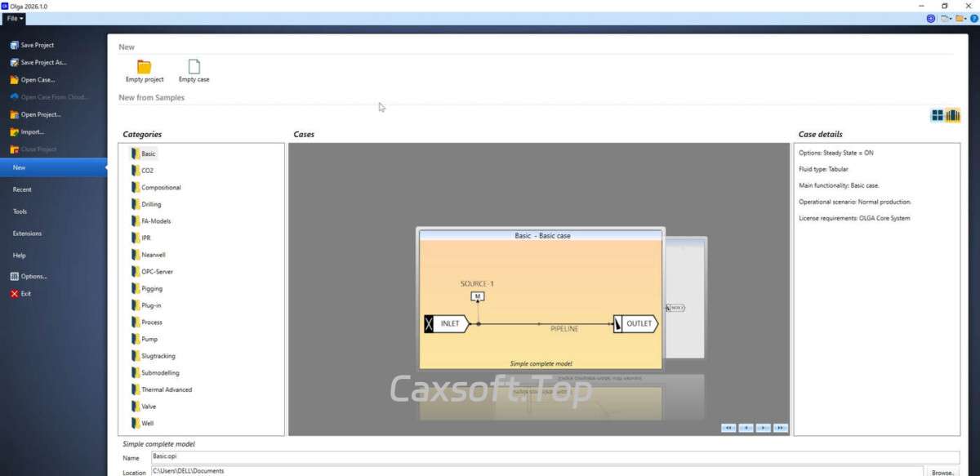Screen dimensions: 980x476
Task: Click the Empty project folder icon
Action: tap(144, 67)
